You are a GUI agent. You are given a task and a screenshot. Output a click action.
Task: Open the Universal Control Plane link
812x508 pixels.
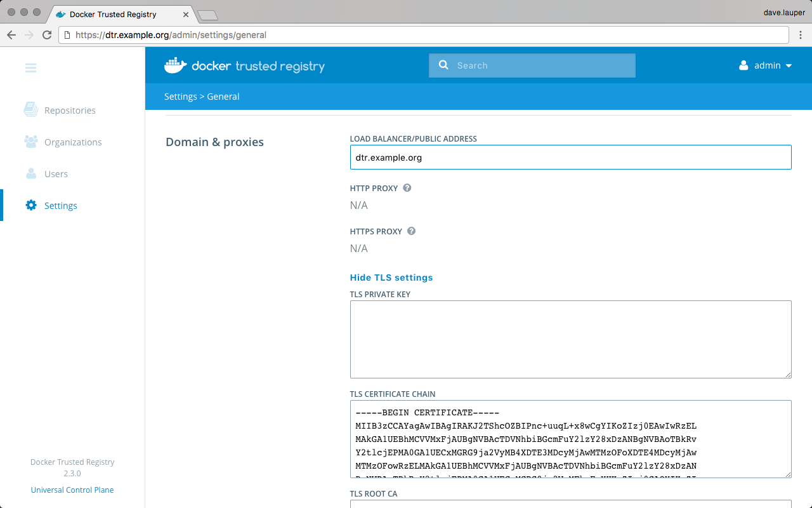[72, 490]
